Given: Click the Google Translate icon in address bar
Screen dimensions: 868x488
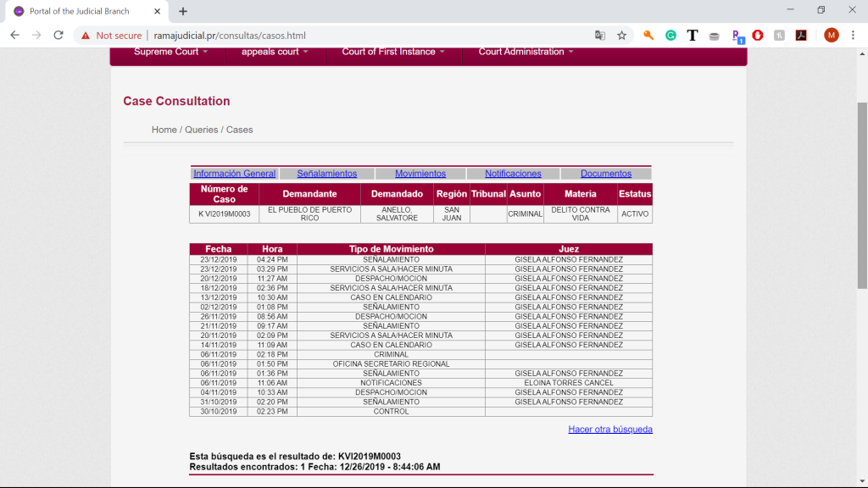Looking at the screenshot, I should pos(600,36).
